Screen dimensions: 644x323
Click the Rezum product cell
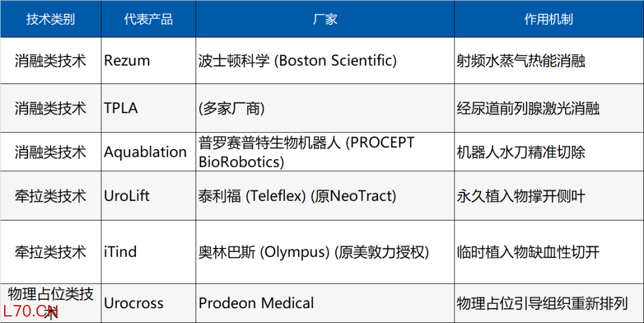[x=127, y=60]
